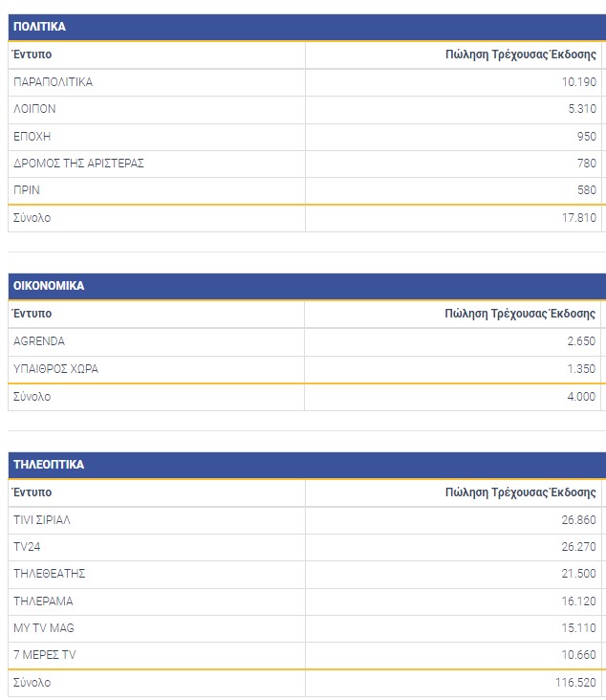Screen dimensions: 606x700
Task: Select the MY TV MAG entry
Action: pyautogui.click(x=43, y=628)
